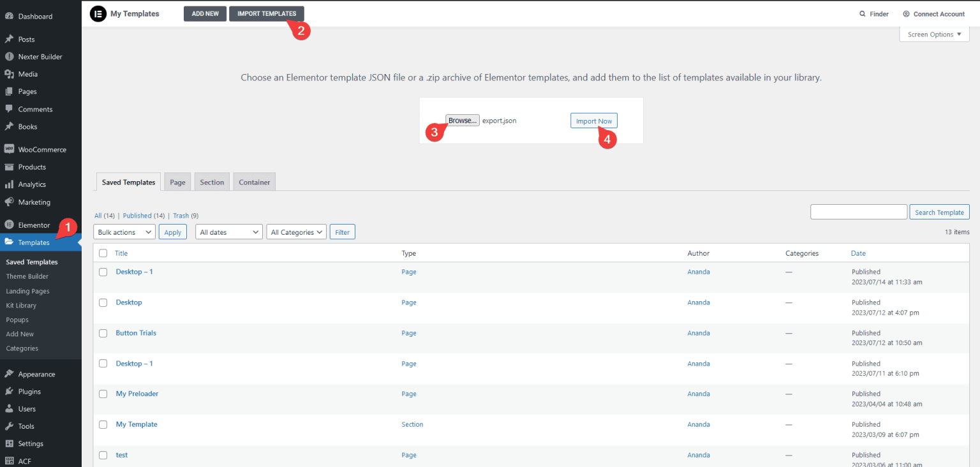Select the Analytics sidebar icon
The width and height of the screenshot is (980, 467).
click(x=11, y=184)
